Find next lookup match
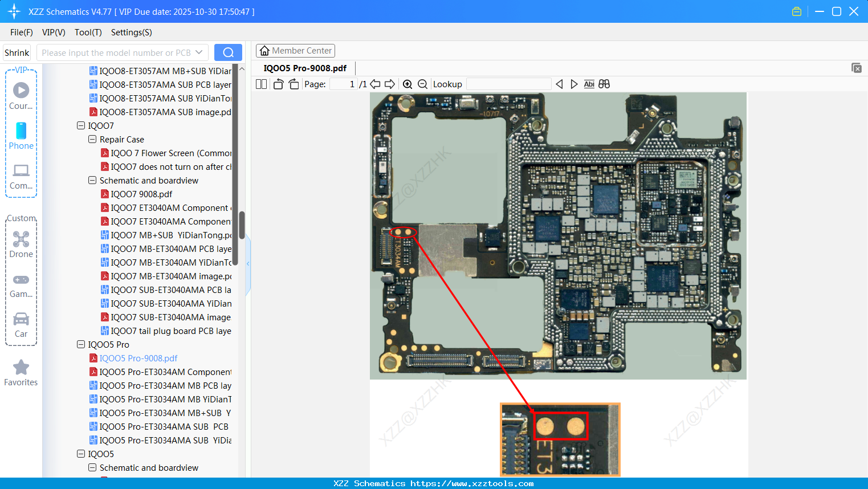 point(574,84)
